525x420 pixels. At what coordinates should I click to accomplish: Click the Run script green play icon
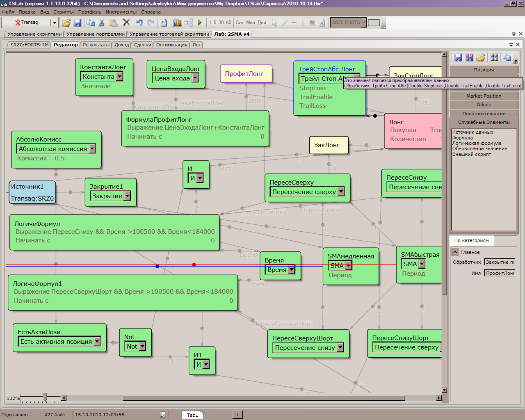point(200,23)
